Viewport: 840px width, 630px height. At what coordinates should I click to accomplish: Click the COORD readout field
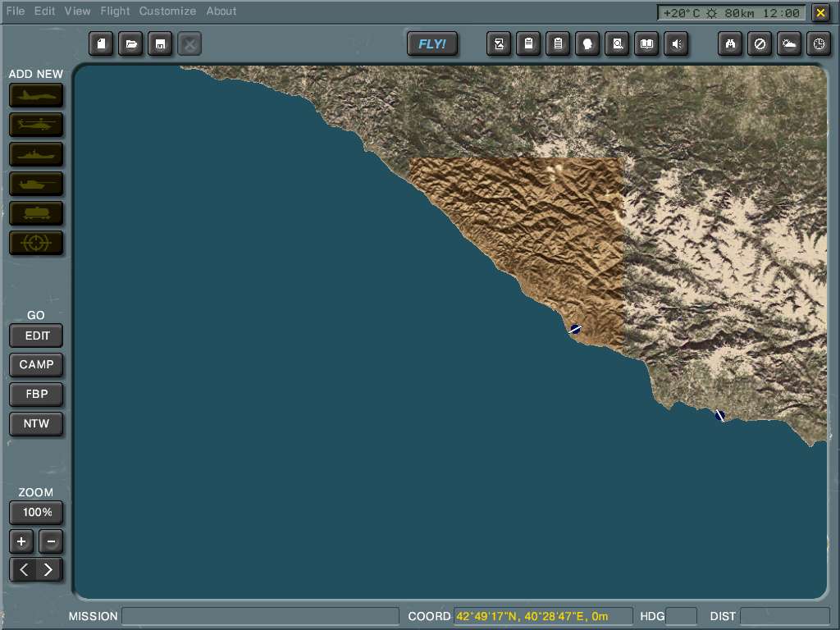tap(543, 616)
